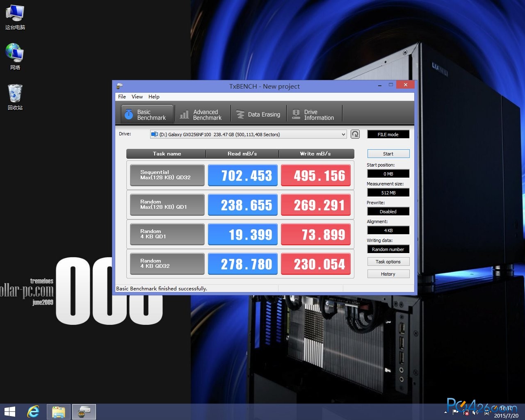The height and width of the screenshot is (420, 525).
Task: Click Sequential Max(128 KB) QD32 task button
Action: [x=167, y=175]
